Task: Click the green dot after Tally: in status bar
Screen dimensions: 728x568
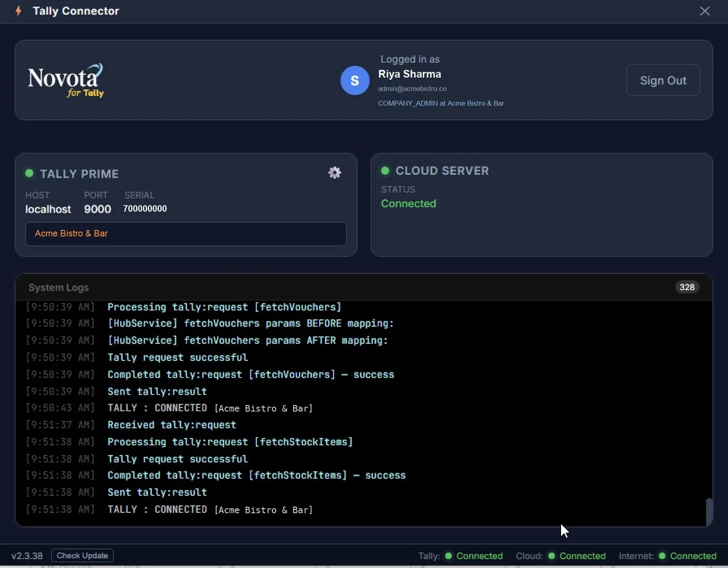Action: 448,556
